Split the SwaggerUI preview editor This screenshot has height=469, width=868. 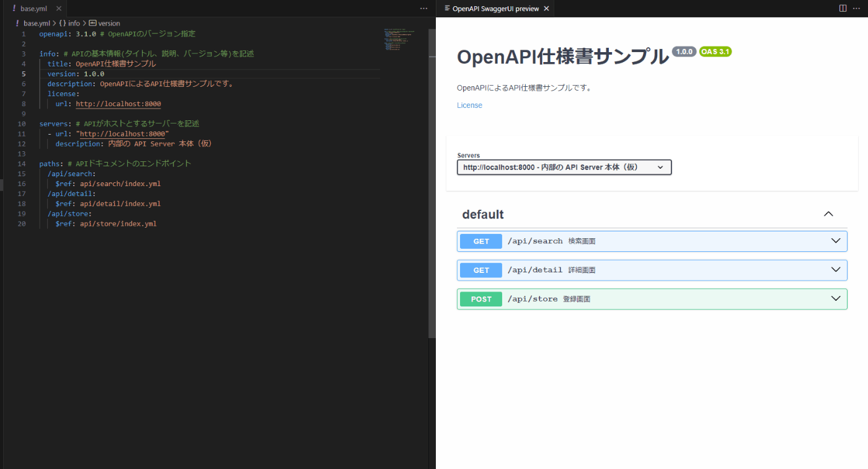[843, 9]
